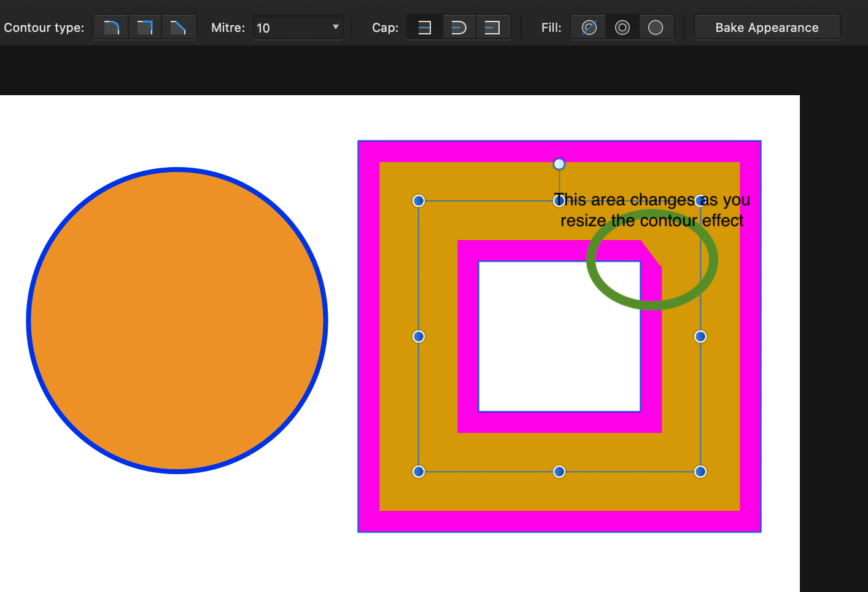
Task: Select the orange circle shape
Action: [x=177, y=321]
